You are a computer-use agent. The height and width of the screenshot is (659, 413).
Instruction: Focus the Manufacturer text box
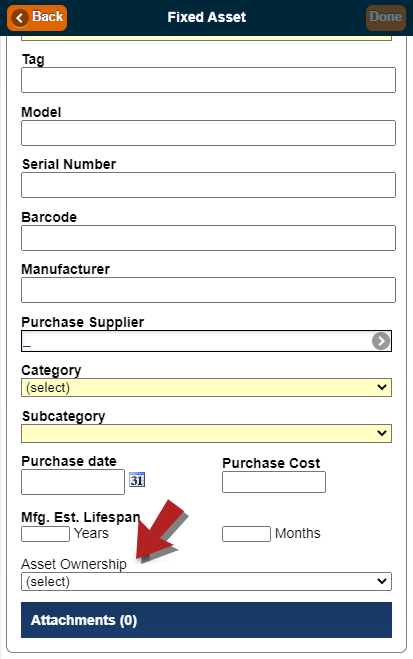tap(208, 290)
